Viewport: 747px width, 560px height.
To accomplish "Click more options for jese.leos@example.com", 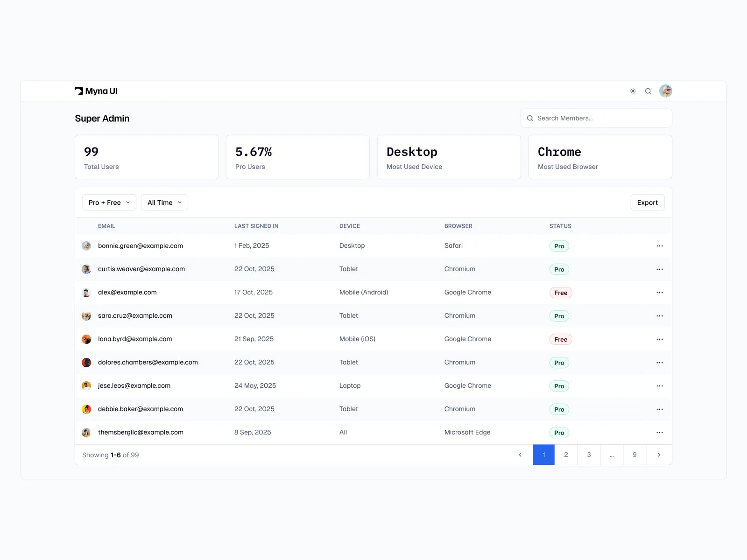I will coord(659,386).
